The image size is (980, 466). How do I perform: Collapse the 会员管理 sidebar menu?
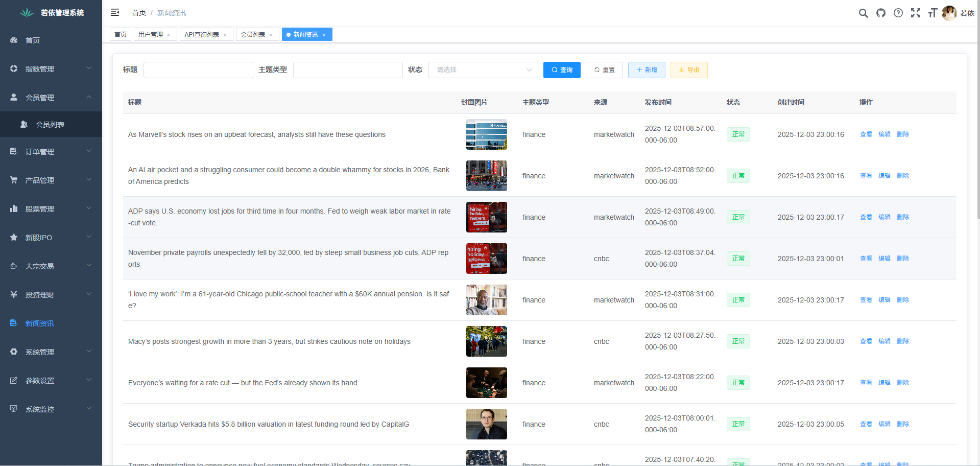pyautogui.click(x=51, y=98)
